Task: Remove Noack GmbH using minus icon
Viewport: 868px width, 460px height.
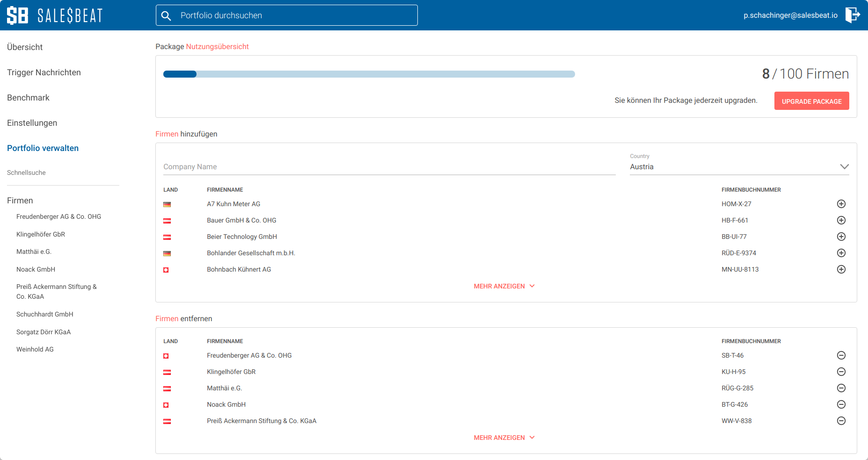Action: [841, 404]
